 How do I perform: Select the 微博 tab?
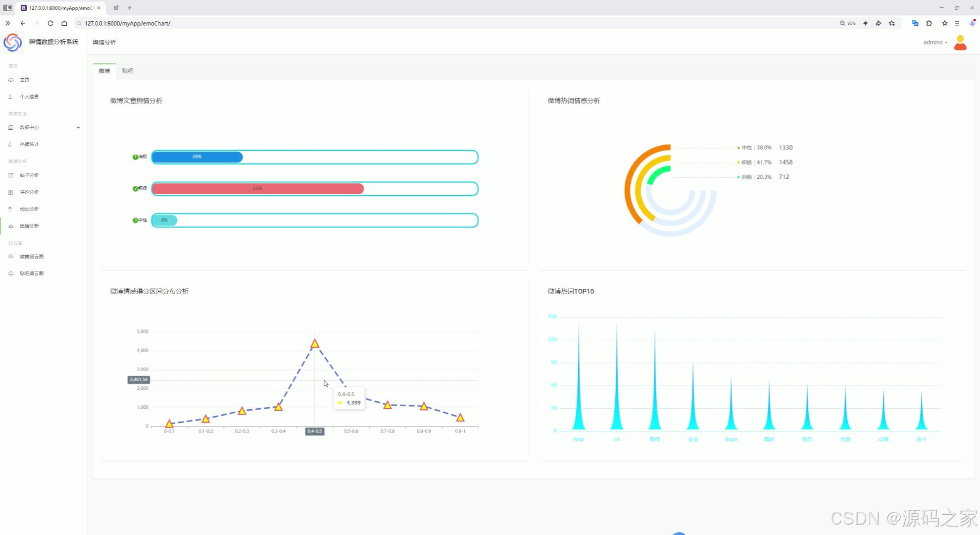pos(104,71)
